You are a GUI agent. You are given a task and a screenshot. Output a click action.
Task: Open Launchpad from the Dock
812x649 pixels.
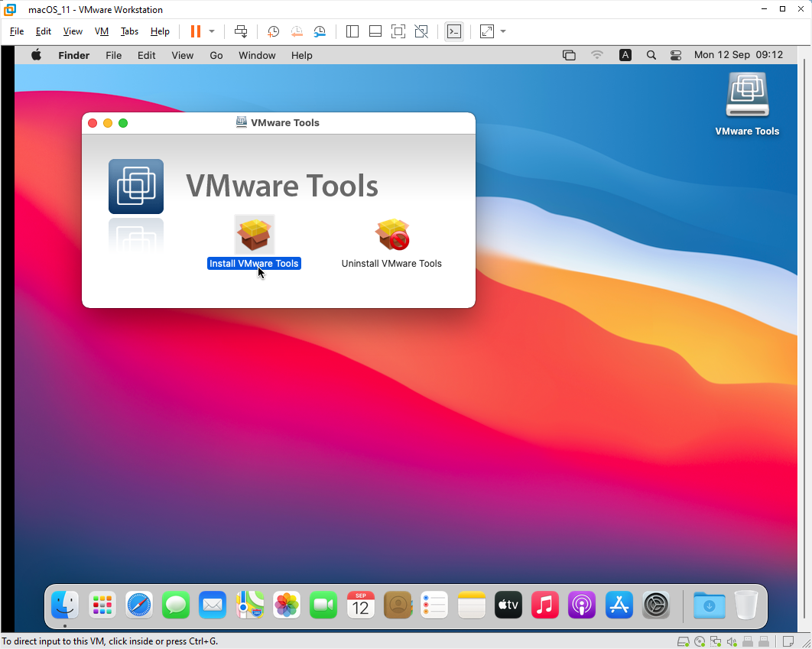point(102,605)
